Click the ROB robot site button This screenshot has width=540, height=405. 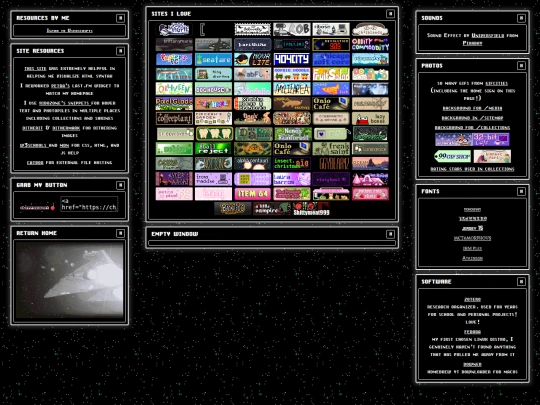pos(292,30)
